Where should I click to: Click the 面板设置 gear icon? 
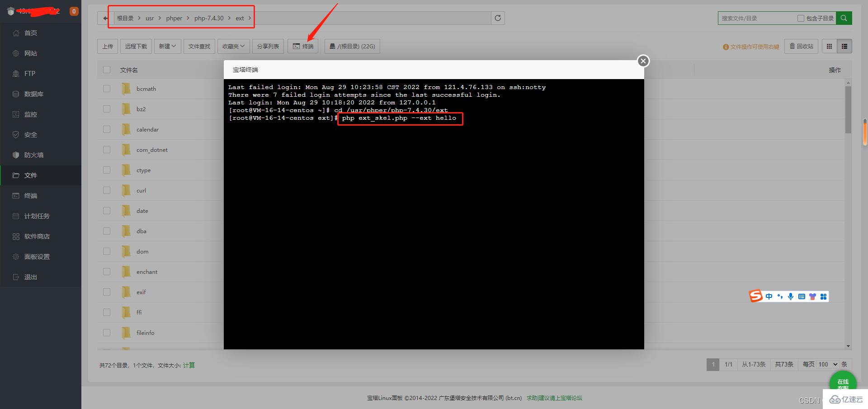[x=16, y=257]
